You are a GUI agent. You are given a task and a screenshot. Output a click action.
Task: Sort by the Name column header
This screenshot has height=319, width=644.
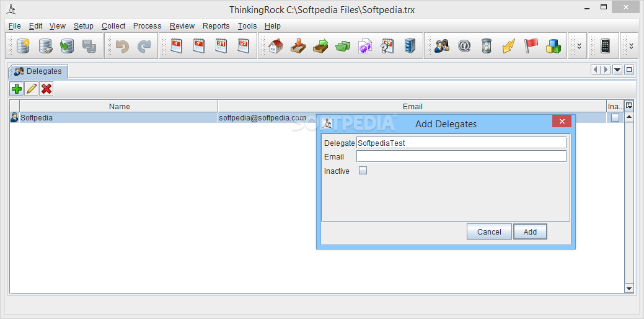point(119,107)
